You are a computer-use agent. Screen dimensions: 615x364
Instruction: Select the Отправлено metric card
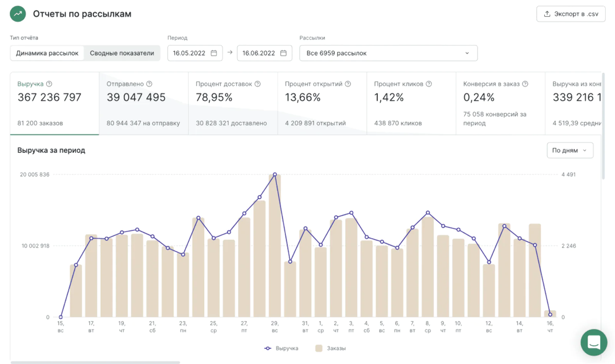point(144,104)
